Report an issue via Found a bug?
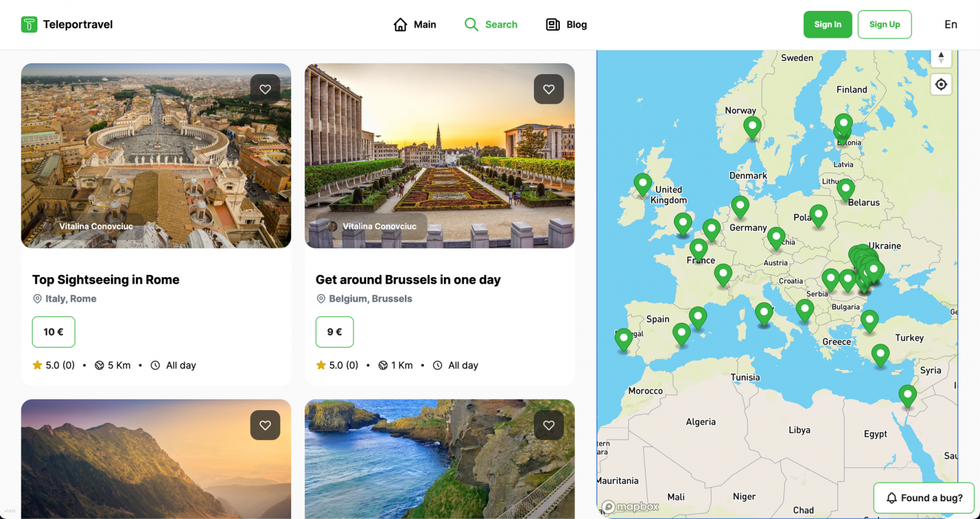Viewport: 980px width, 519px height. [x=924, y=498]
